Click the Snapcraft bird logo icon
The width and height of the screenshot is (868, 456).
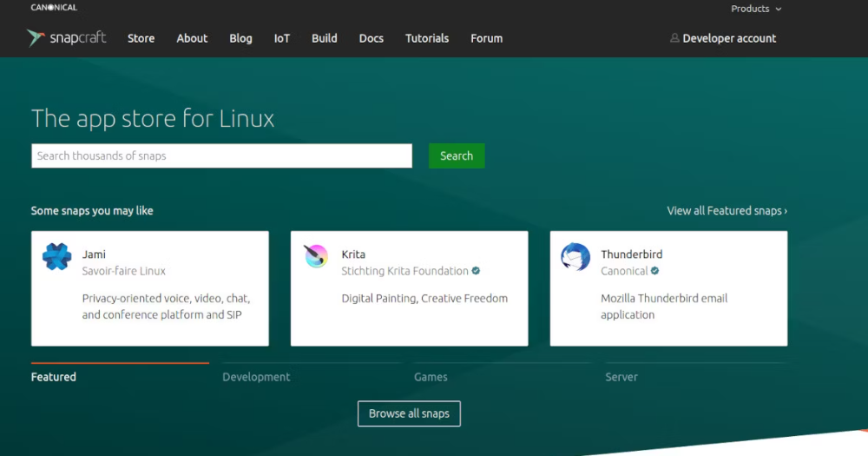click(36, 37)
